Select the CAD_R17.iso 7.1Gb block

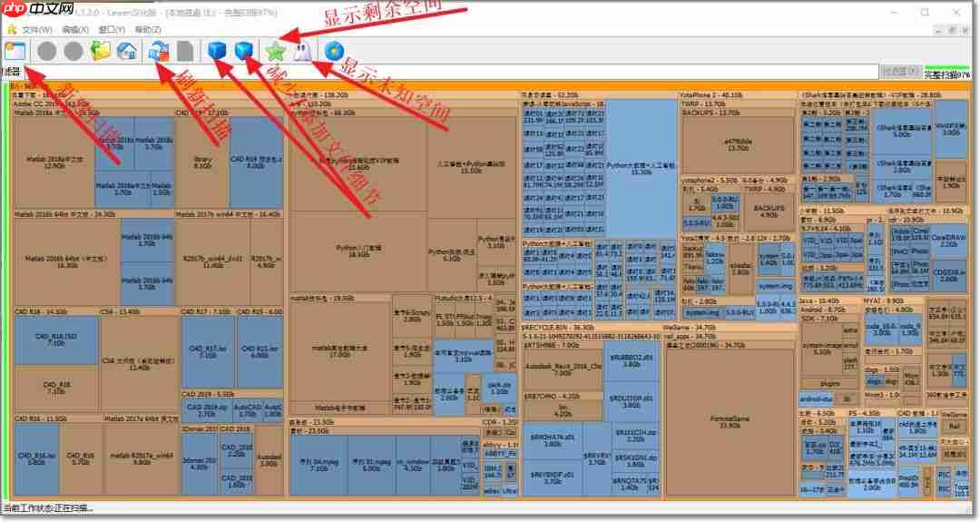(x=208, y=351)
